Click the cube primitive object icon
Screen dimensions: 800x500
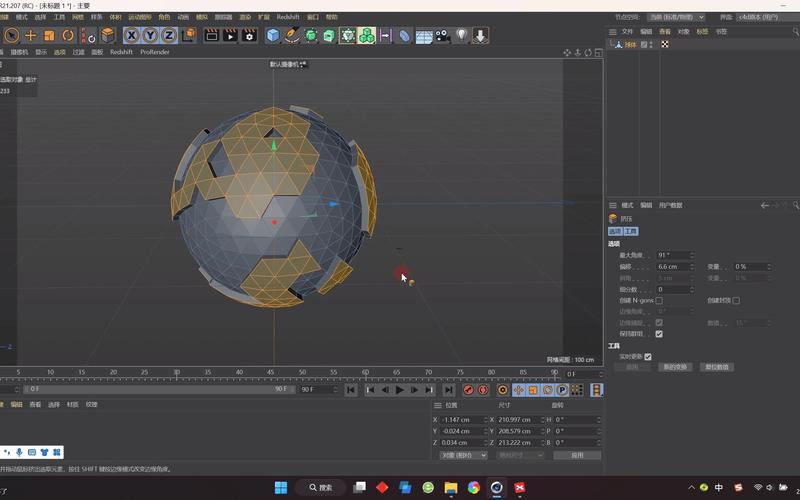(273, 36)
